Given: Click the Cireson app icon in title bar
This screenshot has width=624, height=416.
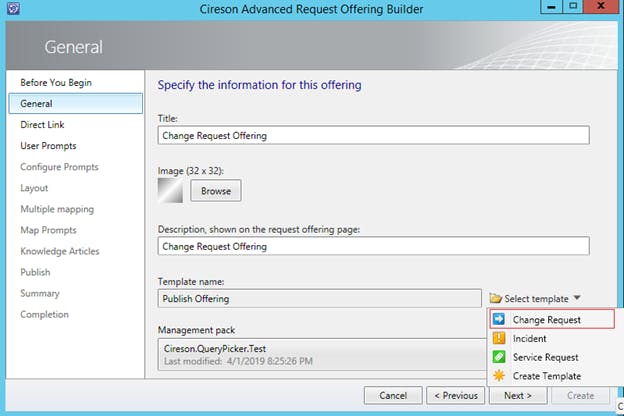Looking at the screenshot, I should click(13, 8).
